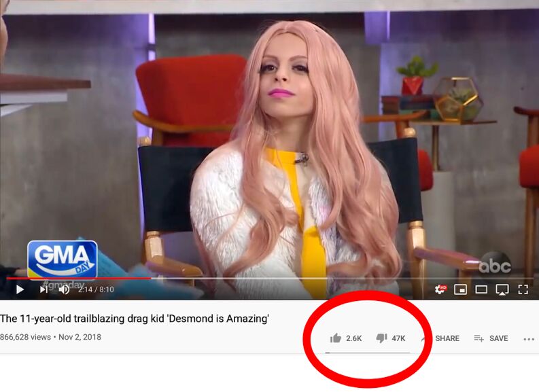Open the three-dot more actions menu
This screenshot has width=539, height=392.
pyautogui.click(x=529, y=339)
